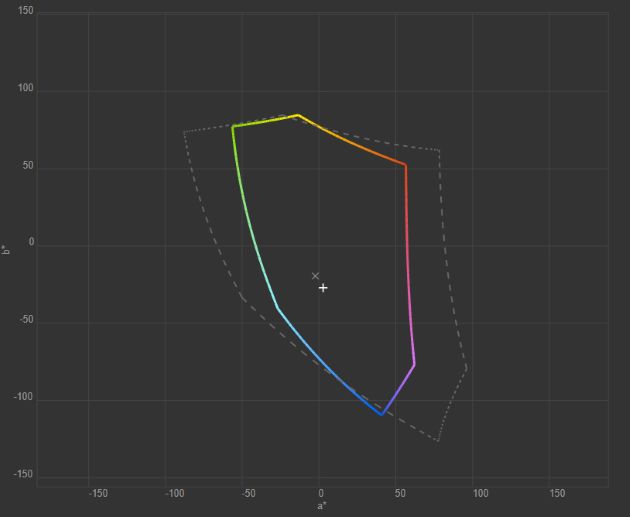The image size is (630, 517).
Task: Click the 100 tick label on the b* axis
Action: click(x=25, y=88)
